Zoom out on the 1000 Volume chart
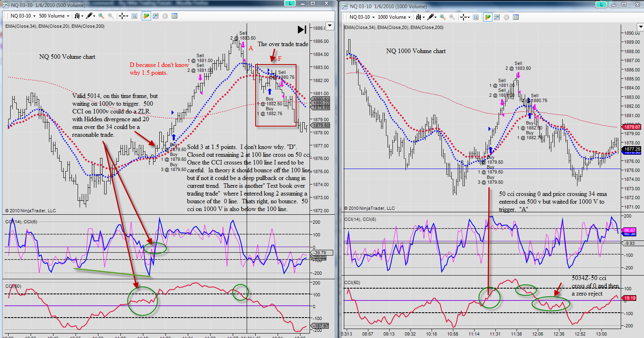644x338 pixels. [x=452, y=17]
